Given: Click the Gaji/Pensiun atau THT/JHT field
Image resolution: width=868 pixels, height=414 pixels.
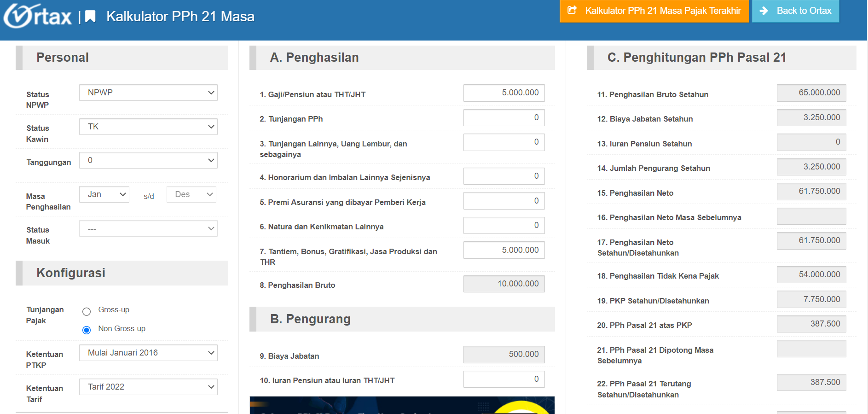Looking at the screenshot, I should point(504,93).
